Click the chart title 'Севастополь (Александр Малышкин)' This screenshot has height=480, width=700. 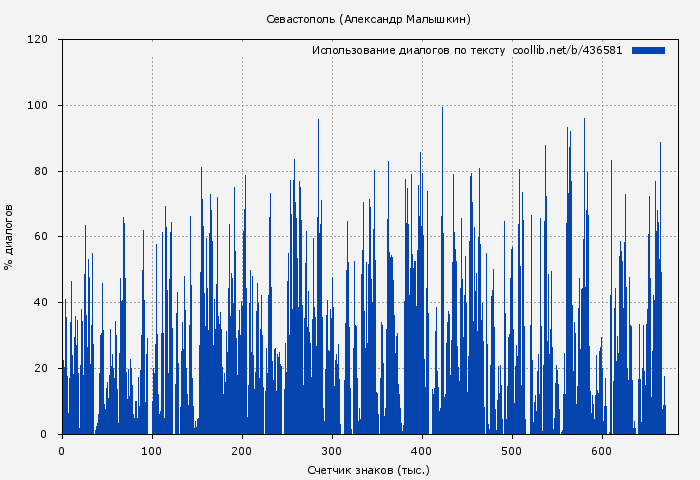click(x=368, y=19)
